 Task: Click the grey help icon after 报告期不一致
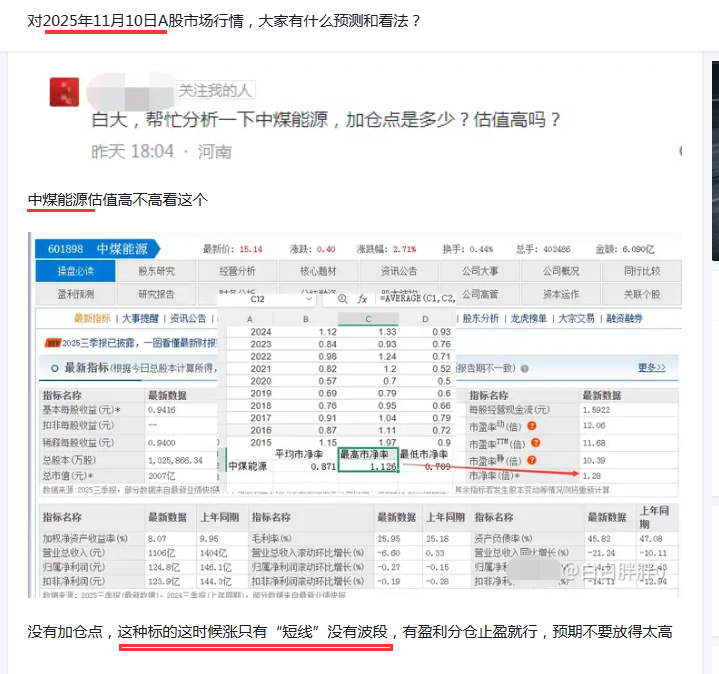525,369
